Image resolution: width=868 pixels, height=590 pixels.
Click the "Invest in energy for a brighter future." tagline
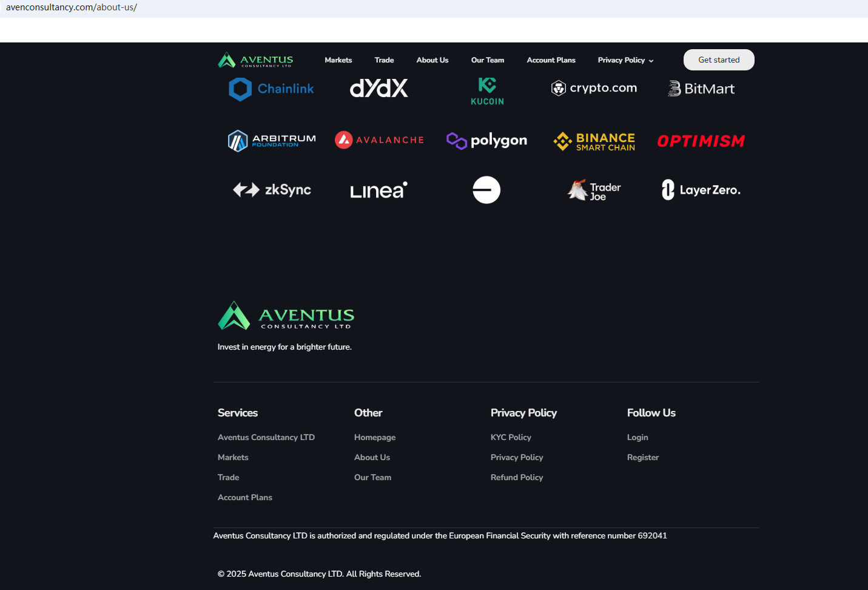(284, 347)
